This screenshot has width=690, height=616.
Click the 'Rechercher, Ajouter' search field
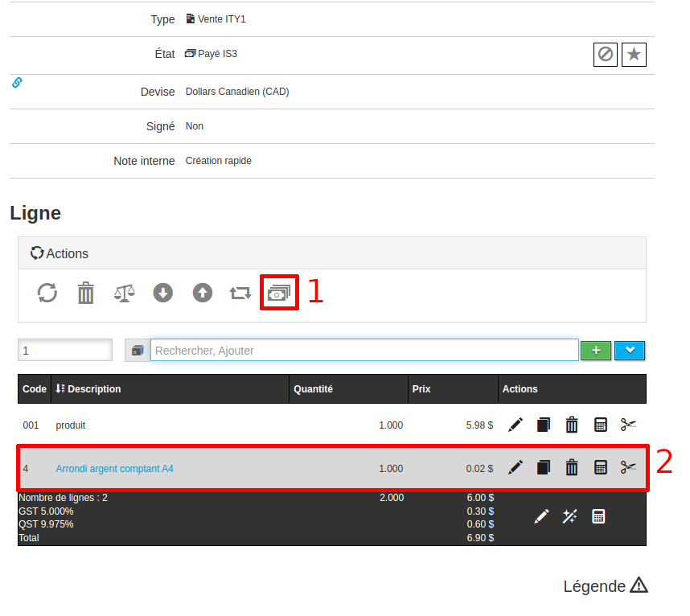[363, 351]
